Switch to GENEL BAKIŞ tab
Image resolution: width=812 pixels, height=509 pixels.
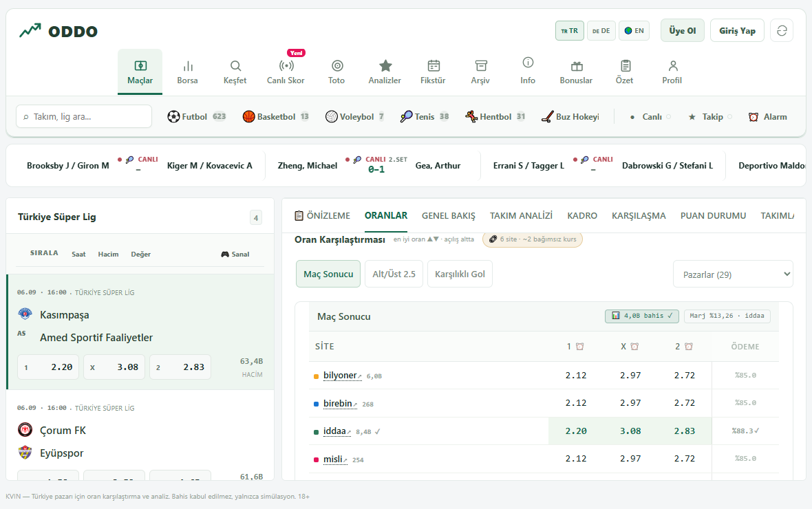(449, 215)
